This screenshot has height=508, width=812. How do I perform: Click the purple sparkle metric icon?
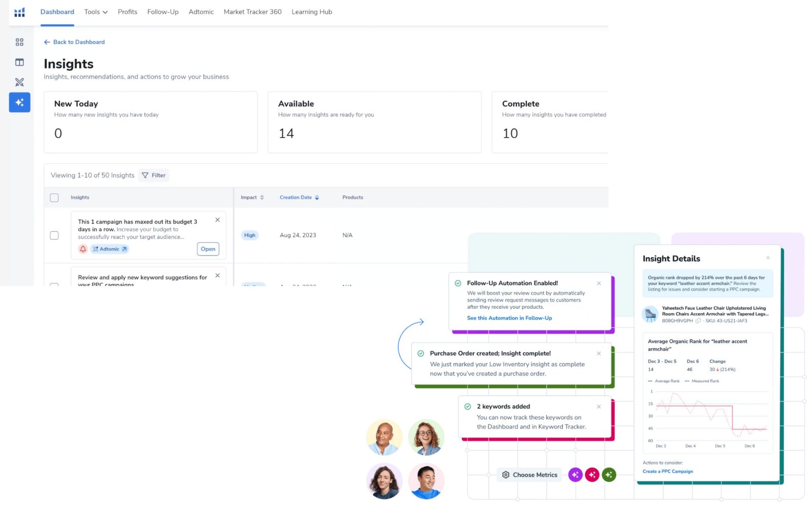(575, 475)
